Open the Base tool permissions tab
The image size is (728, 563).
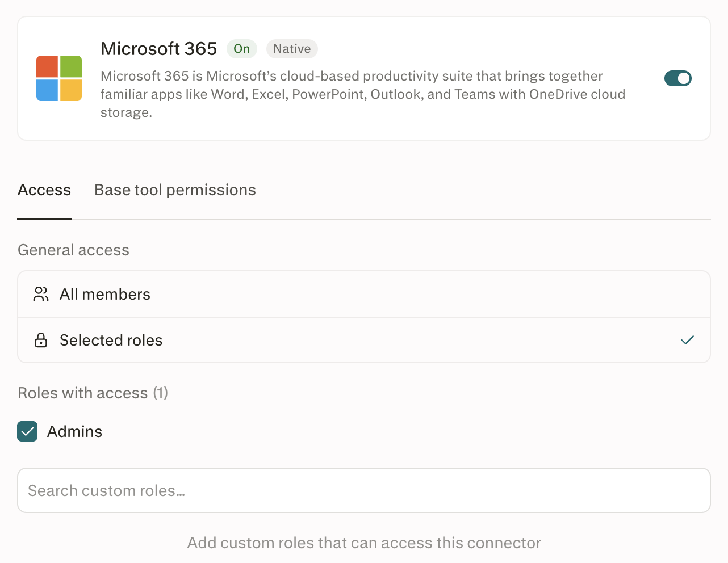tap(175, 190)
